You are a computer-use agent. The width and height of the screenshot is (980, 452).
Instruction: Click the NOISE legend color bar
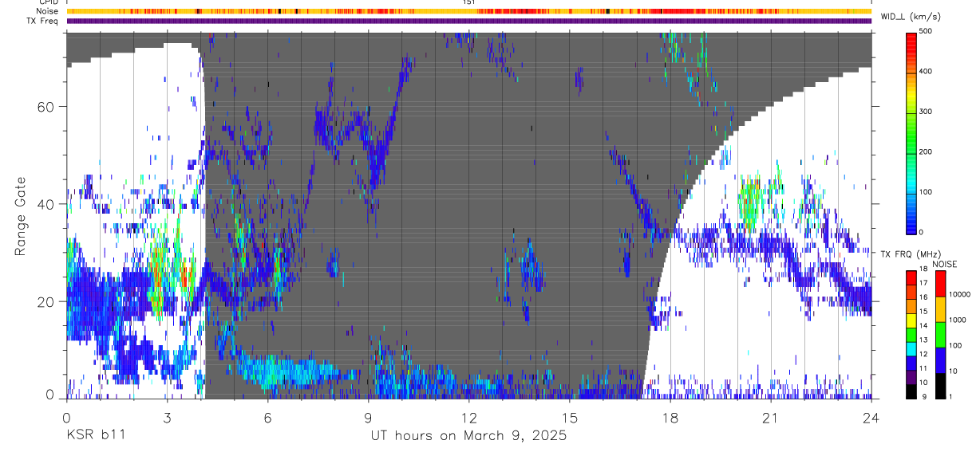[x=940, y=333]
